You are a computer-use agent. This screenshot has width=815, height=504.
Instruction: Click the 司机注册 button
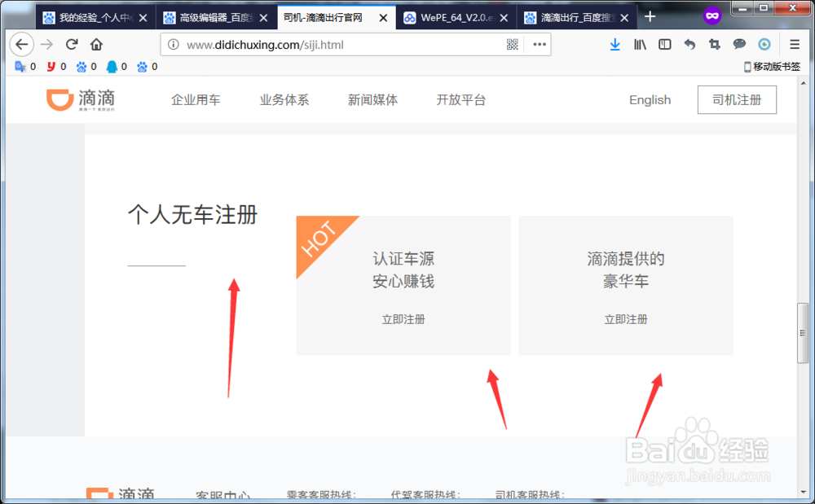pos(737,99)
